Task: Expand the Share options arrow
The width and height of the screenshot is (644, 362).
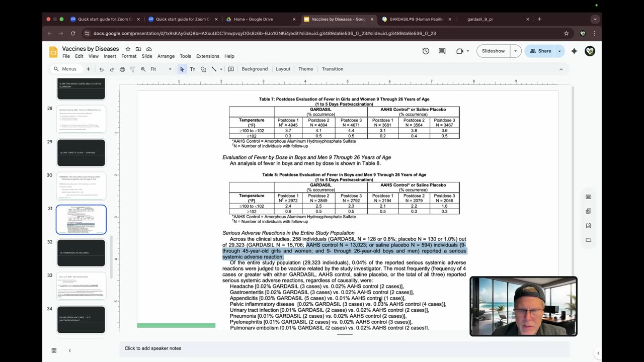Action: pos(559,51)
